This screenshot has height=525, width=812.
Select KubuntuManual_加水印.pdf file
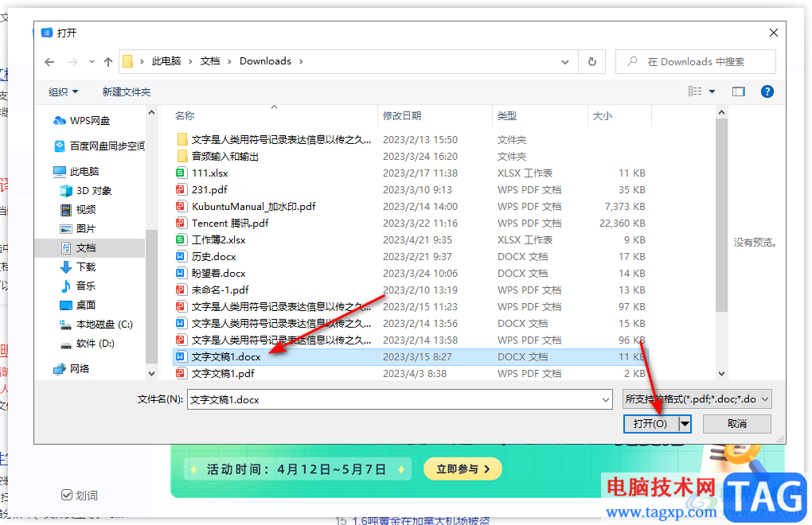(254, 206)
